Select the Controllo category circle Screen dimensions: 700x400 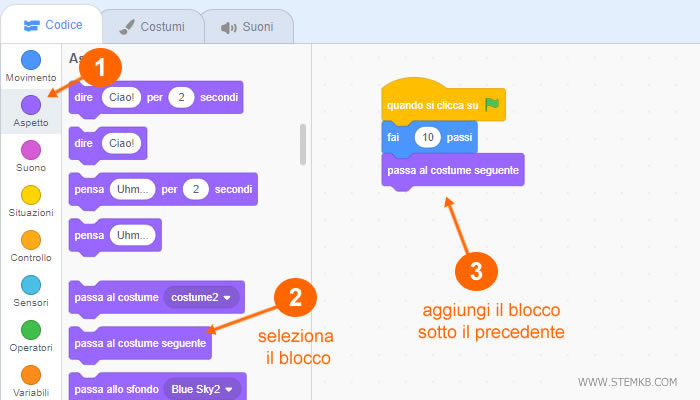pyautogui.click(x=31, y=240)
